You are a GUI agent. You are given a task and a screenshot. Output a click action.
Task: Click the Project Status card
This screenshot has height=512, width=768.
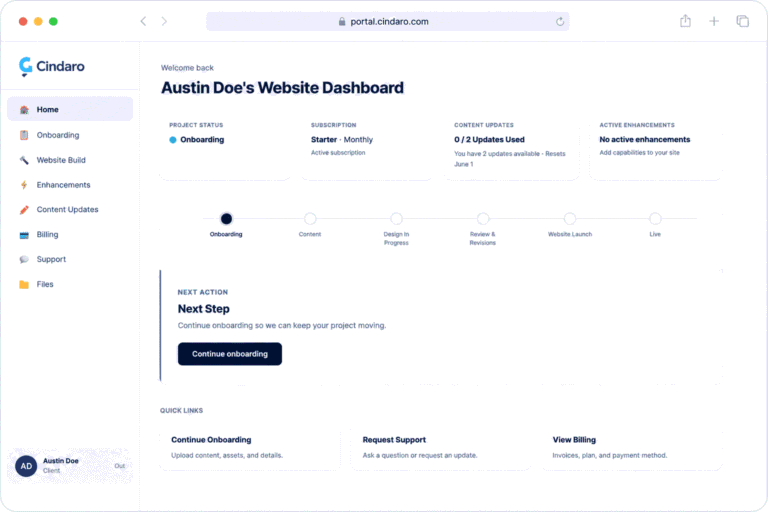pyautogui.click(x=225, y=147)
